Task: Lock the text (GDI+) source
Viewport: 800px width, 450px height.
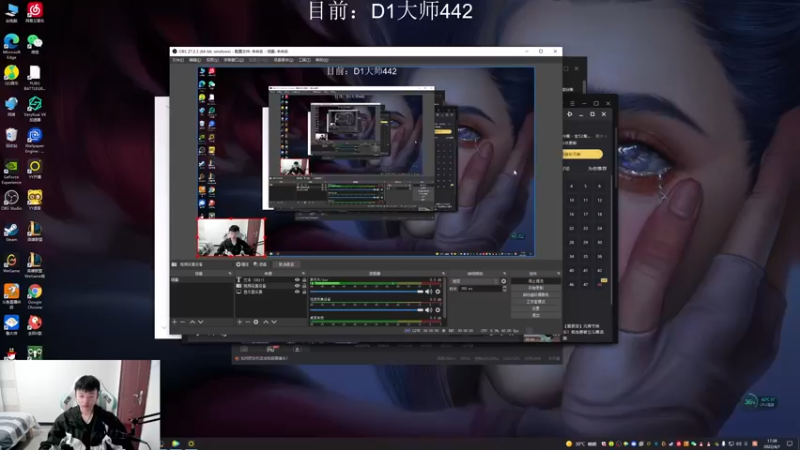Action: pos(304,280)
